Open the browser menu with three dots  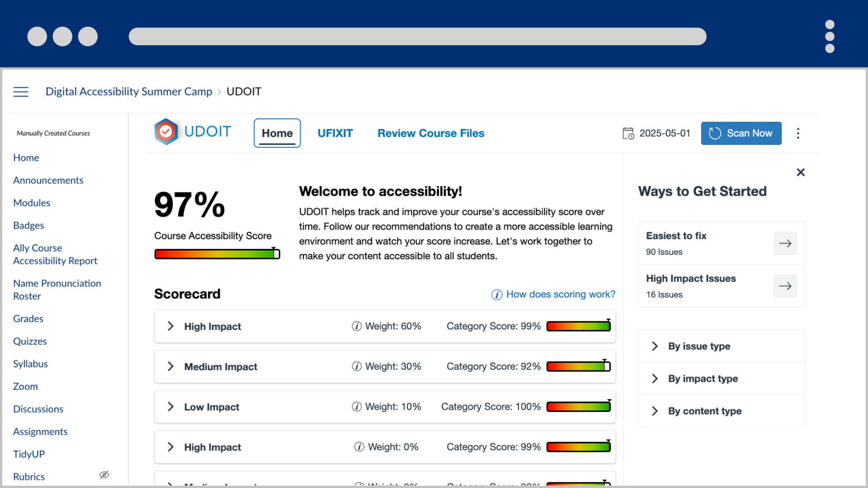[830, 37]
